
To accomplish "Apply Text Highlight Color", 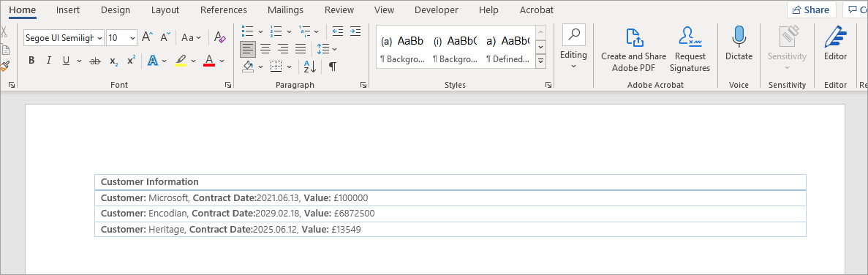I will 181,61.
